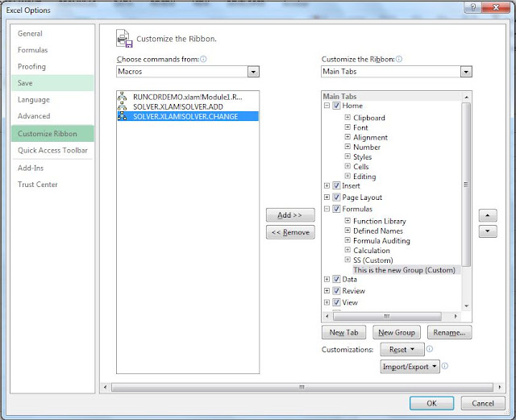Click the New Group button
Viewport: 516px width, 420px height.
(396, 332)
